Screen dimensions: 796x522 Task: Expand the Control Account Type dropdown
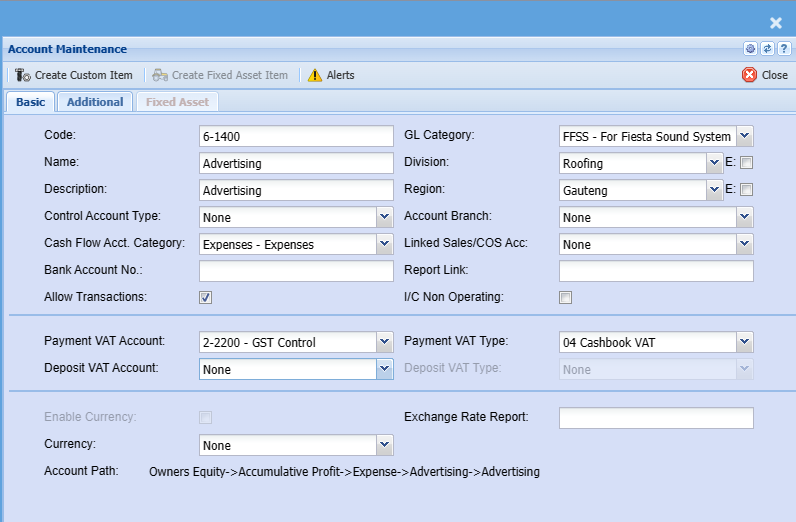click(x=384, y=217)
